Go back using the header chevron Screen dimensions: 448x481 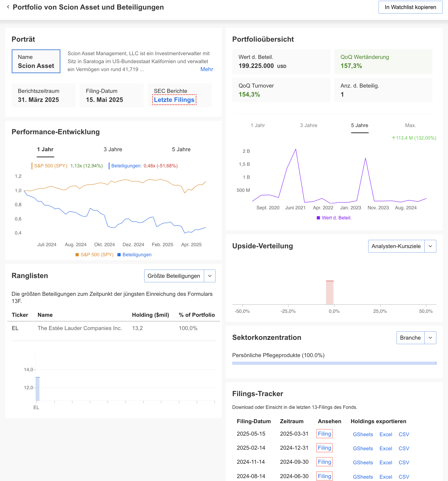pyautogui.click(x=8, y=7)
